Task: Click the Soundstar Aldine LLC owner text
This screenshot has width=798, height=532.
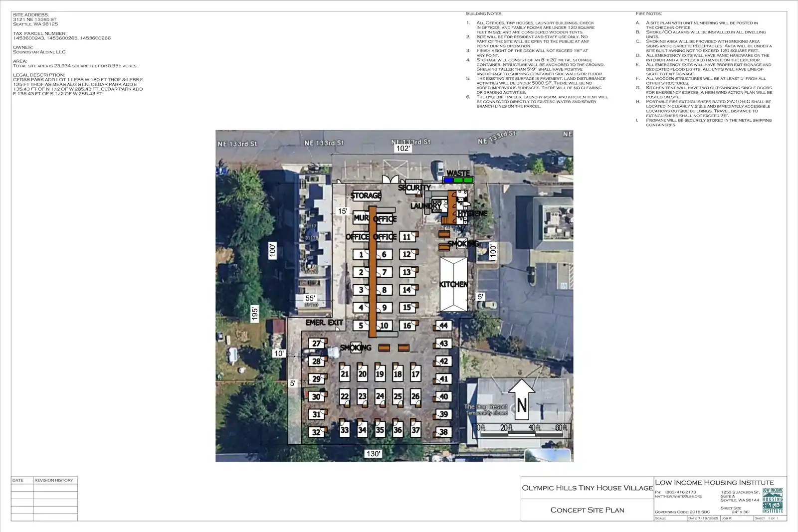Action: pyautogui.click(x=39, y=52)
